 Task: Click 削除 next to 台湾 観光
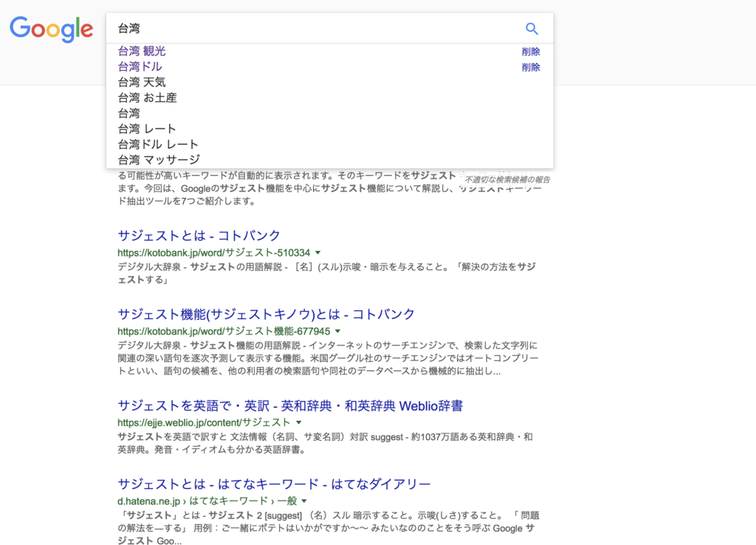tap(531, 52)
